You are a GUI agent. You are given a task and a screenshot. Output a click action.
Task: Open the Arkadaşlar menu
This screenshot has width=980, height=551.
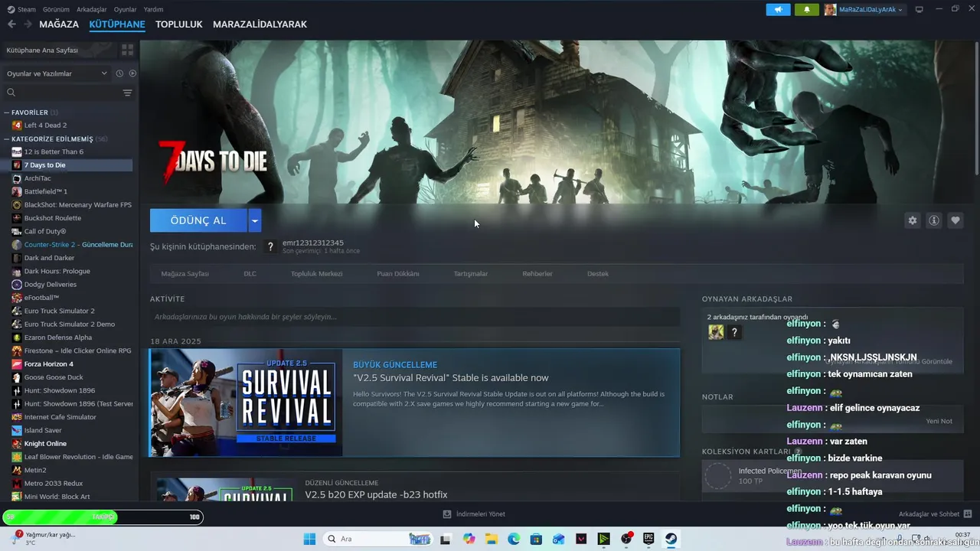tap(92, 9)
